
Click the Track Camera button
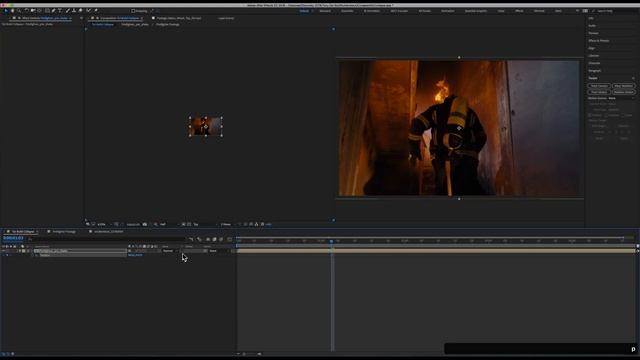599,86
